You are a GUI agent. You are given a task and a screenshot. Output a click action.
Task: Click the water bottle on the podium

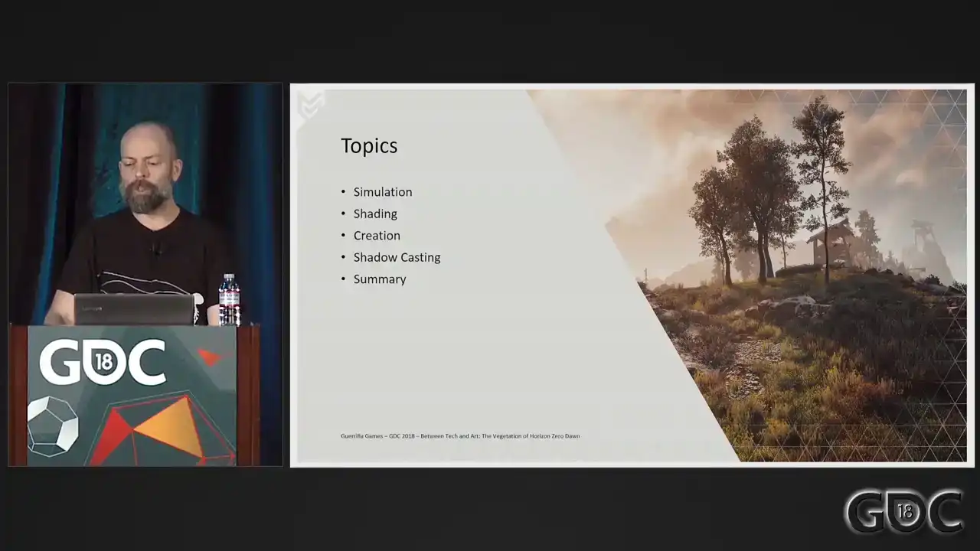(x=229, y=299)
